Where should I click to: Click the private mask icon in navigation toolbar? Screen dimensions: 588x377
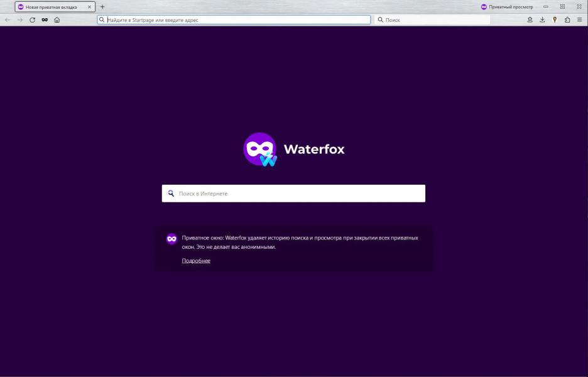(45, 20)
